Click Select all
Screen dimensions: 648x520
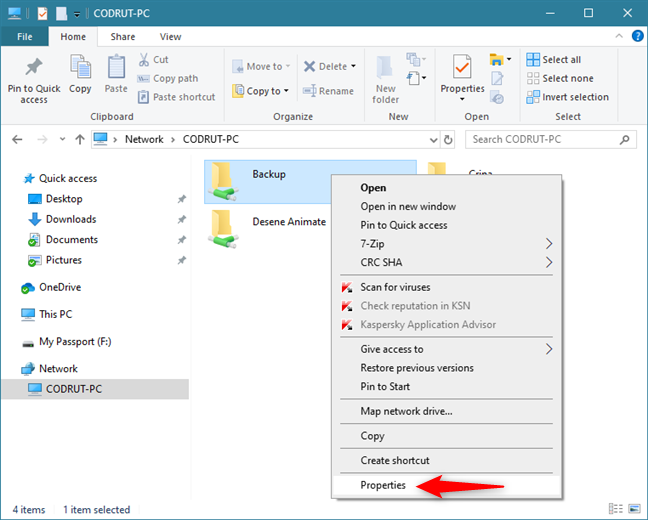pos(554,60)
